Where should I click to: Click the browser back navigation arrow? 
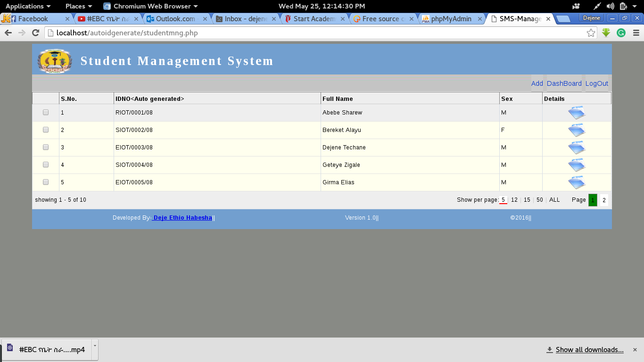(8, 33)
